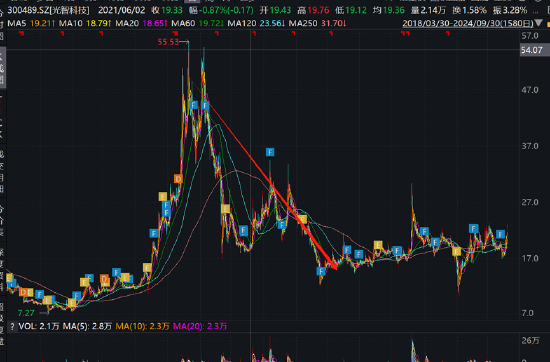Select the yellow E marker preceding the 27.0 spike
The image size is (550, 362).
[x=378, y=245]
